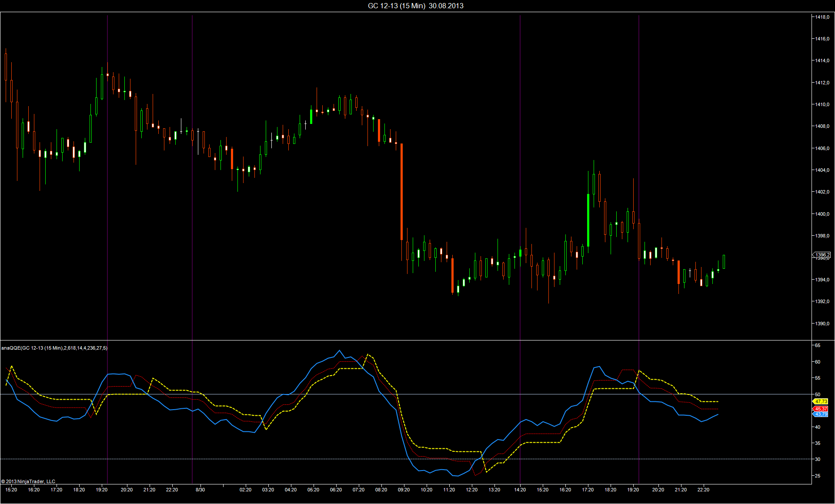Click the current price marker 1396,2
The width and height of the screenshot is (835, 504).
(x=822, y=255)
